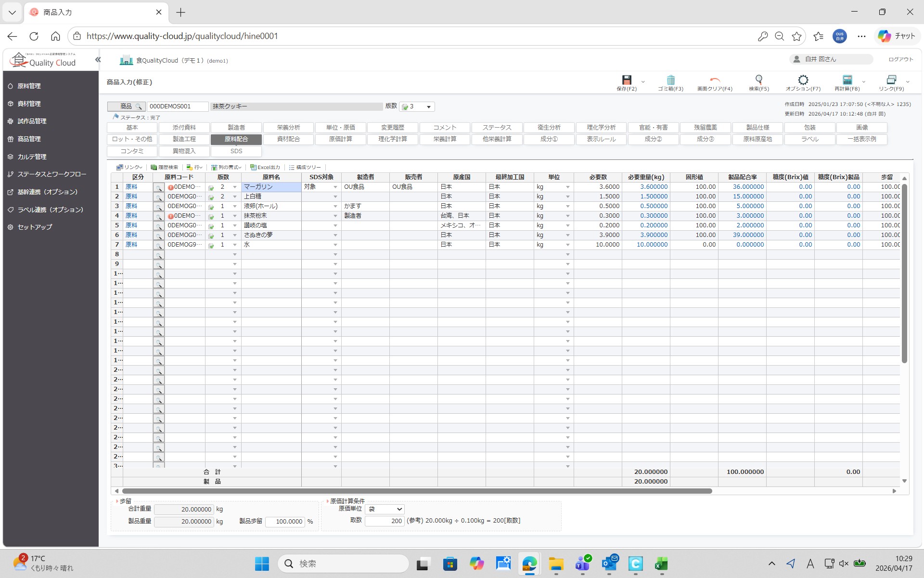Viewport: 924px width, 578px height.
Task: Click the 白井 user name field
Action: [831, 59]
